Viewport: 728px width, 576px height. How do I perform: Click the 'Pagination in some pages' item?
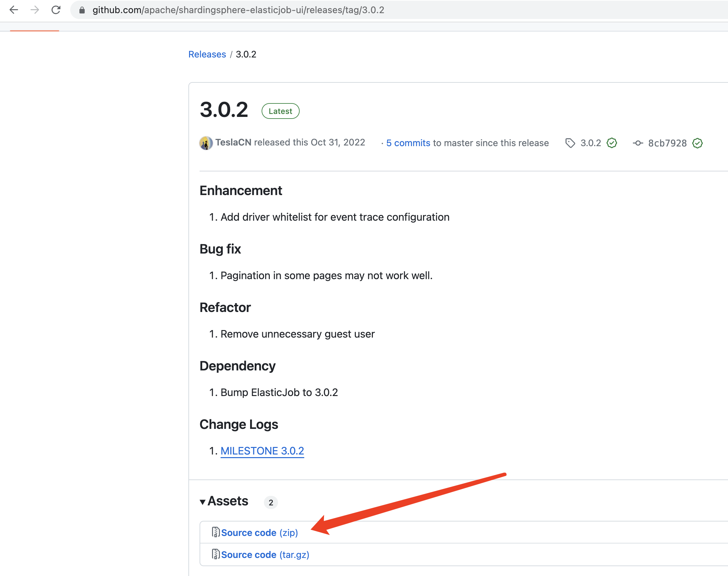(326, 276)
